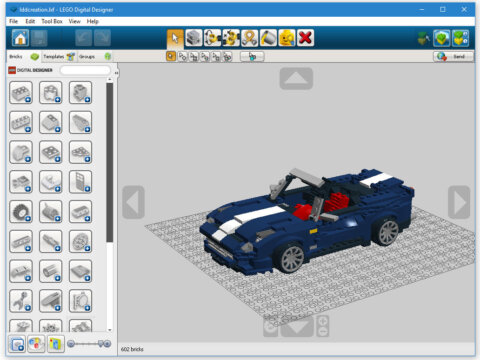Rotate camera view up

tap(296, 79)
